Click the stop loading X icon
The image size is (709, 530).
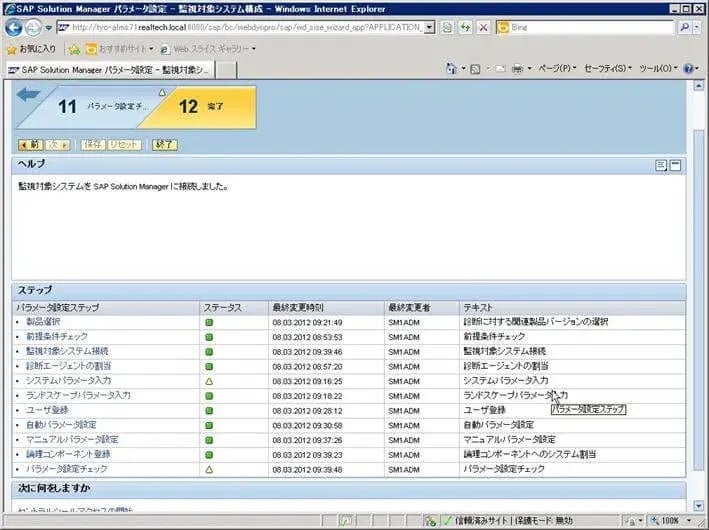coord(483,28)
